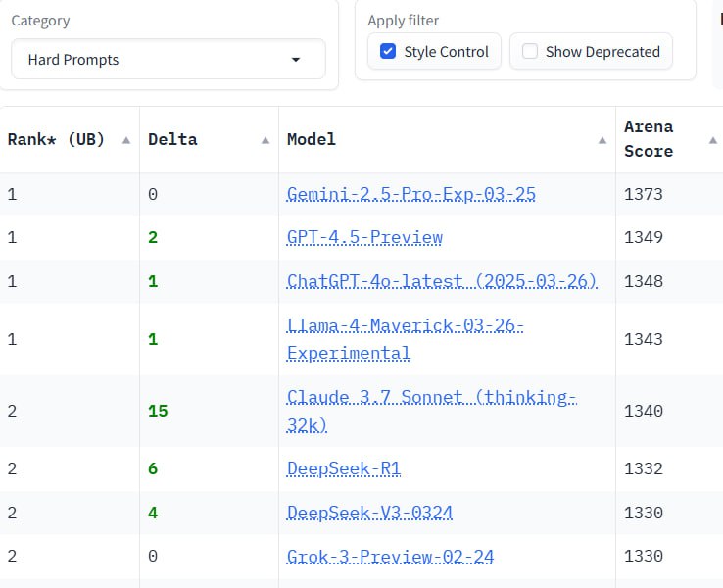Sort by Rank (UB) arrow icon
This screenshot has width=723, height=588.
125,140
